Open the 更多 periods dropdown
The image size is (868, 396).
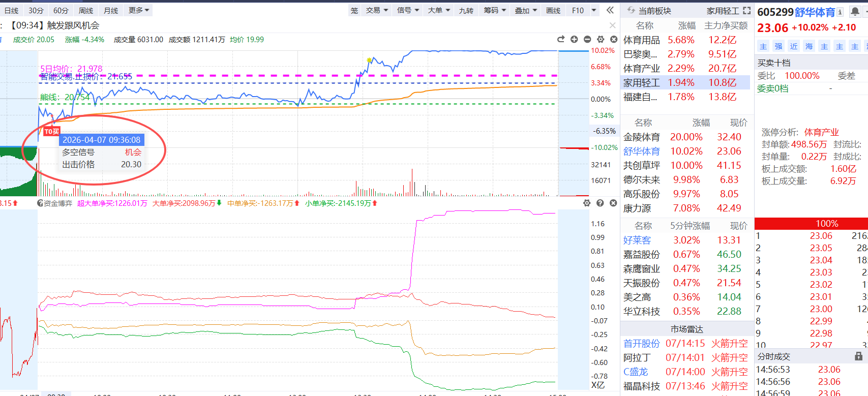click(138, 10)
